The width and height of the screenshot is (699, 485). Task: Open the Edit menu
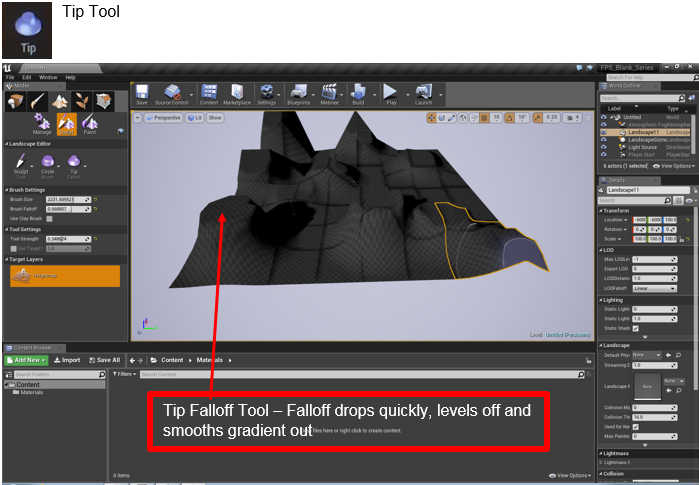coord(27,77)
